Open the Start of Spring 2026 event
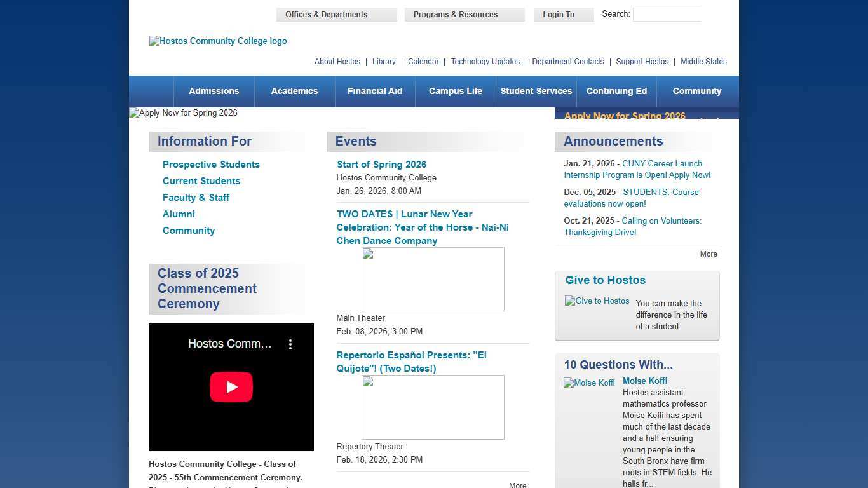Viewport: 868px width, 488px height. coord(381,165)
